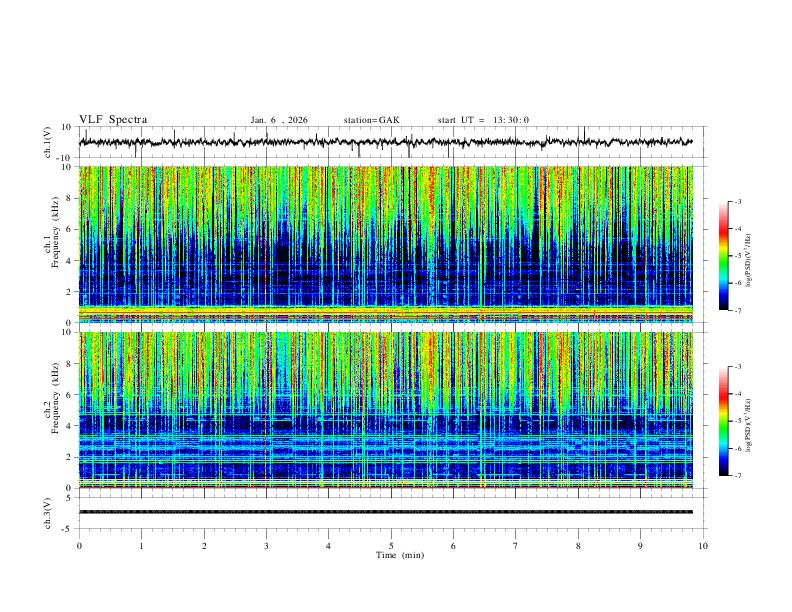Click the ch.1 voltage waveform trace
792x612 pixels.
pyautogui.click(x=386, y=142)
